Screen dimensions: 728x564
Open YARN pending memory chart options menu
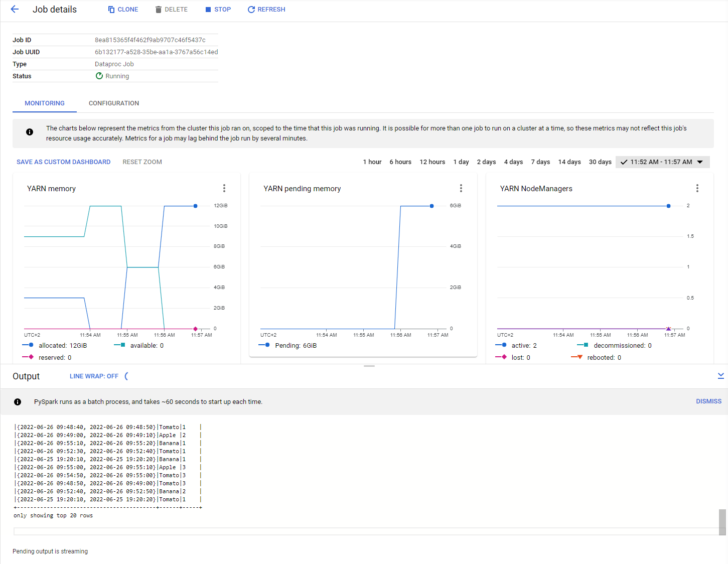(461, 188)
